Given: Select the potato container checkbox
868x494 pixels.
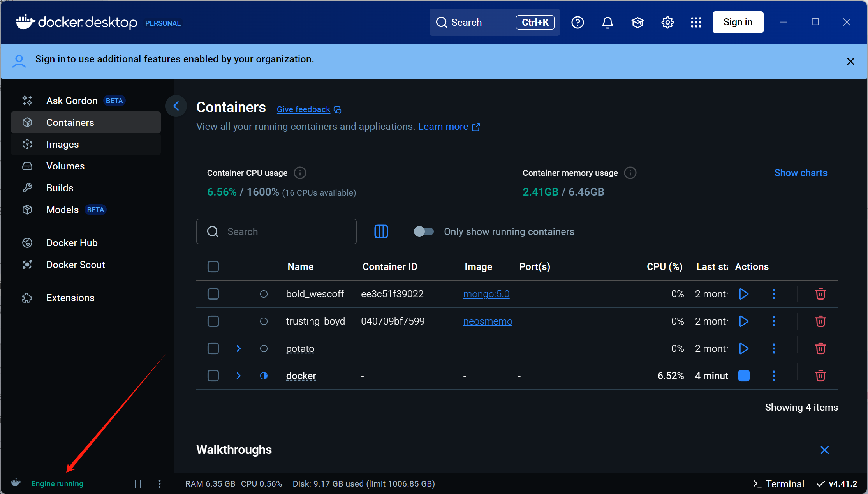Looking at the screenshot, I should (x=213, y=348).
